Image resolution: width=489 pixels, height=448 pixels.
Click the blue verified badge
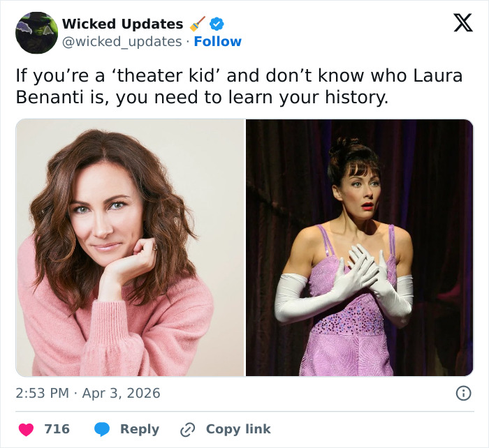(x=217, y=24)
